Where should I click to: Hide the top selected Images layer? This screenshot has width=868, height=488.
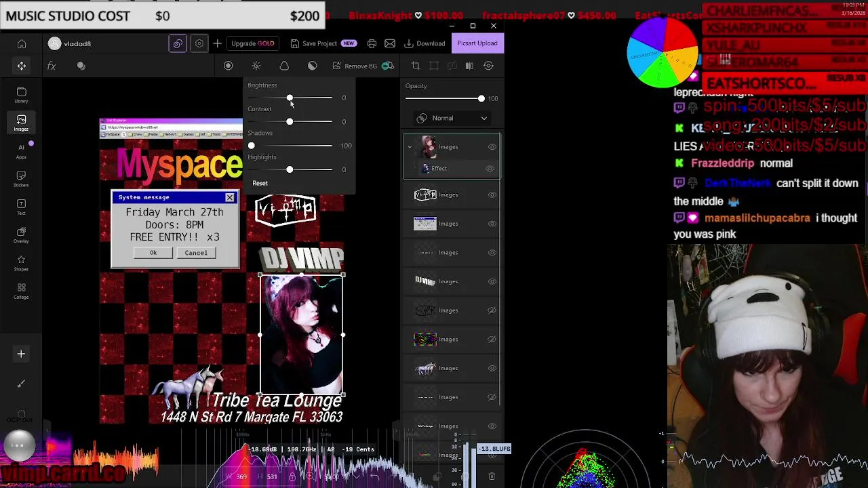coord(492,146)
